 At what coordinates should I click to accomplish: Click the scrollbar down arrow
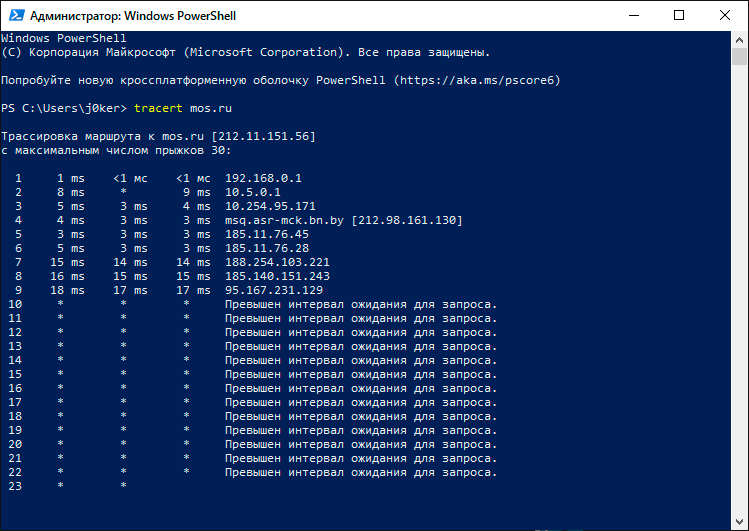tap(740, 522)
